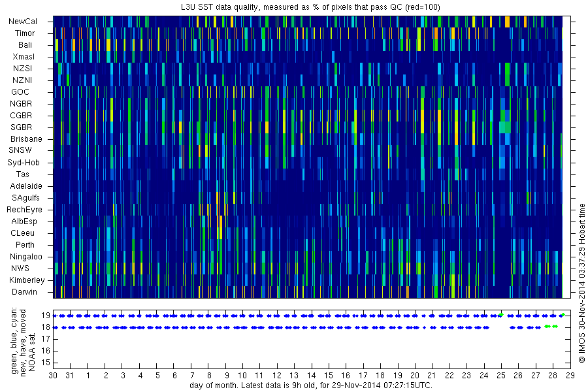Click the chart title about L3U SST data quality
Image resolution: width=588 pixels, height=392 pixels.
pyautogui.click(x=310, y=7)
